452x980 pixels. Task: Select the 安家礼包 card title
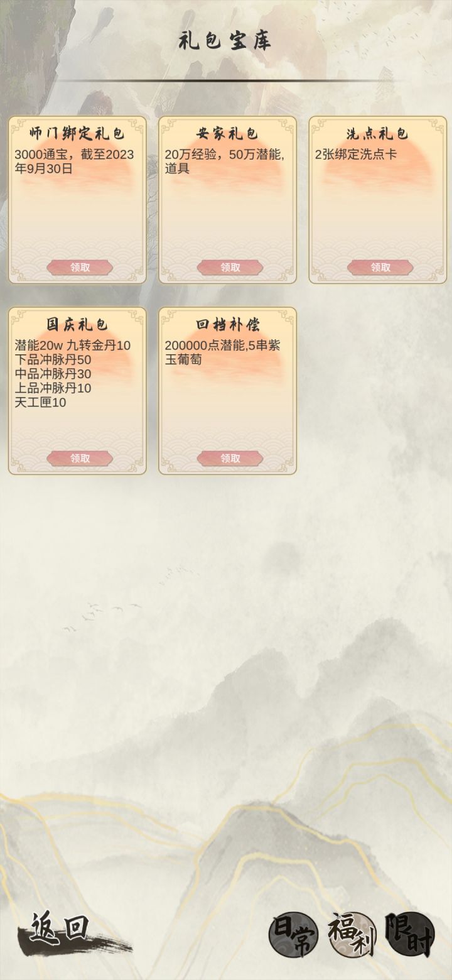227,134
